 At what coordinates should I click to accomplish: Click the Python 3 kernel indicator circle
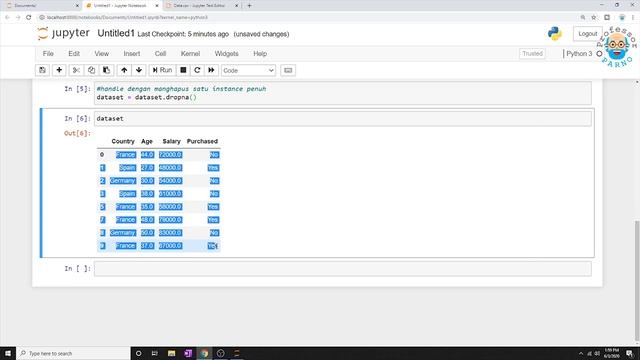pyautogui.click(x=599, y=53)
